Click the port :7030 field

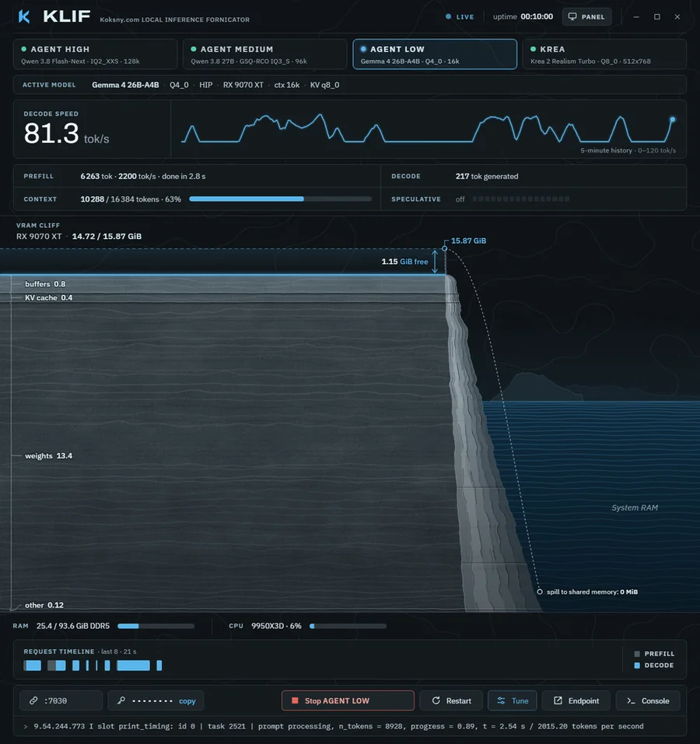(61, 701)
